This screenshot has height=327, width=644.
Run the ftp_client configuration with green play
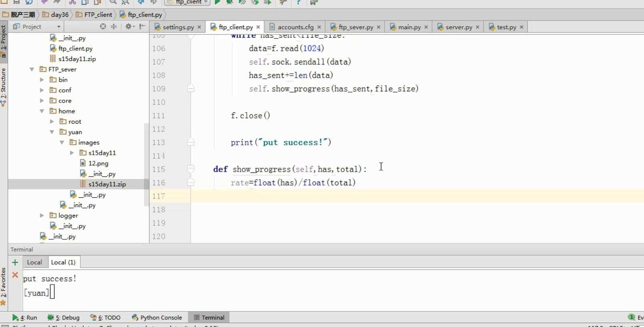click(x=217, y=2)
